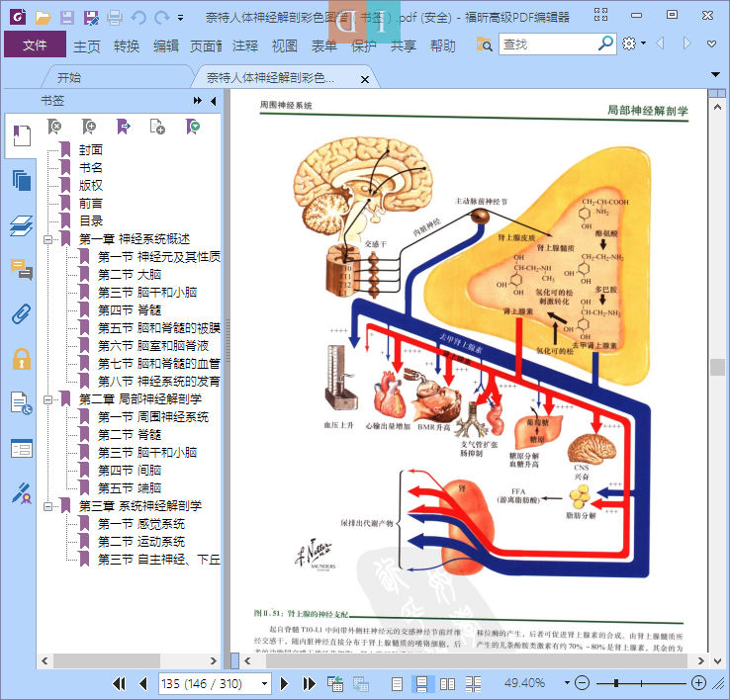Viewport: 730px width, 700px height.
Task: Open the Layers panel
Action: 22,225
